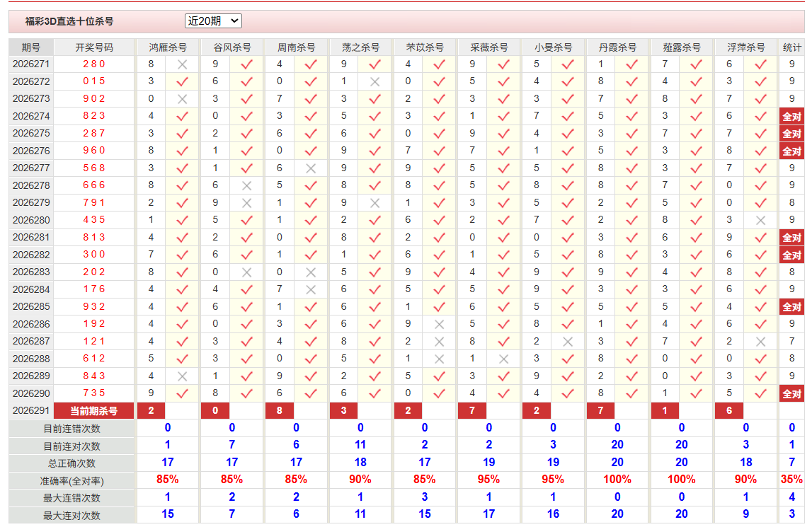
Task: Click the X mark for 浮萍杀号 in row 2026280
Action: click(x=760, y=221)
